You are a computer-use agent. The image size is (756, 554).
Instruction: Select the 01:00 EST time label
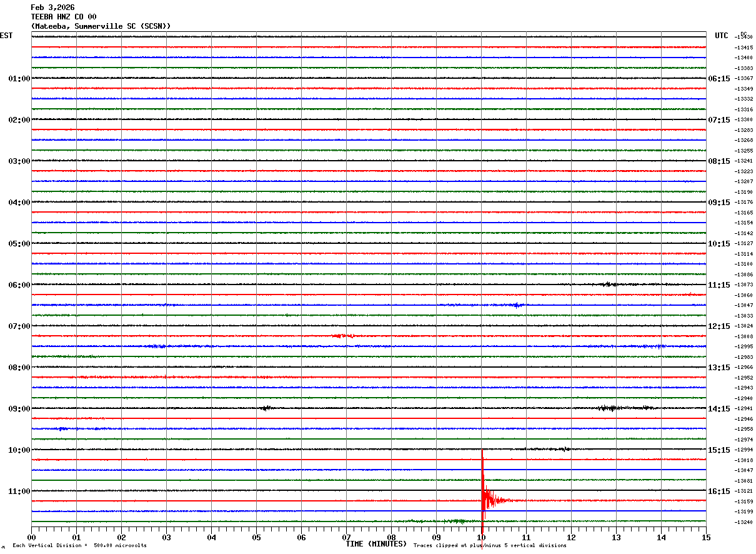19,79
